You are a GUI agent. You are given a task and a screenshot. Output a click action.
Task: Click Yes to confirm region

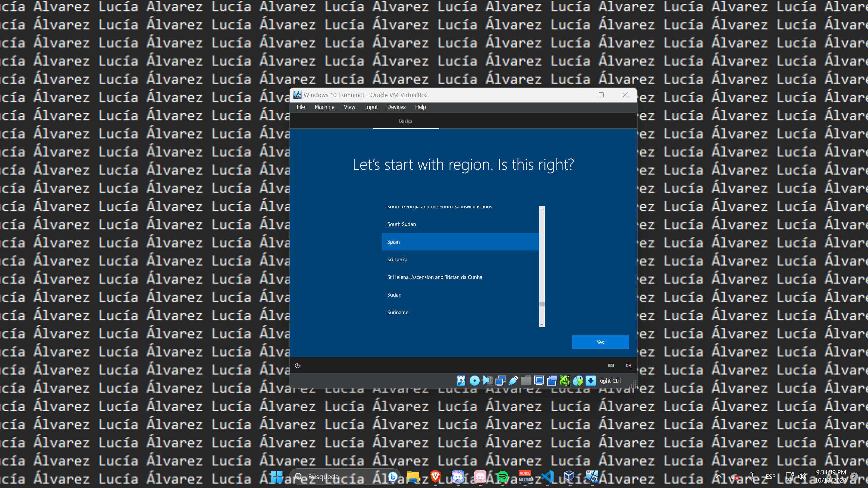[600, 342]
